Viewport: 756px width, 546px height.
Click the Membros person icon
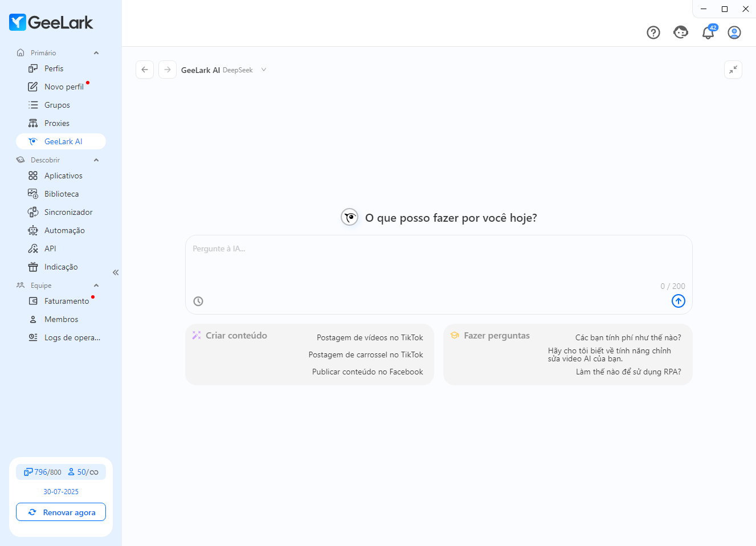[33, 319]
